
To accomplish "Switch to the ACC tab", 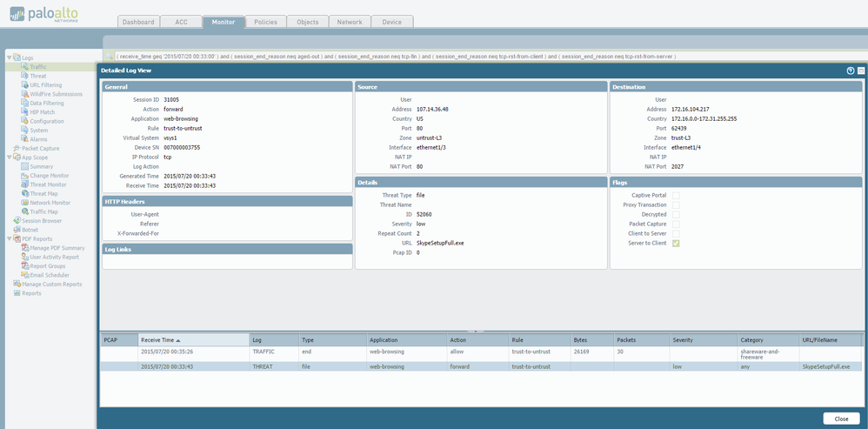I will tap(181, 22).
